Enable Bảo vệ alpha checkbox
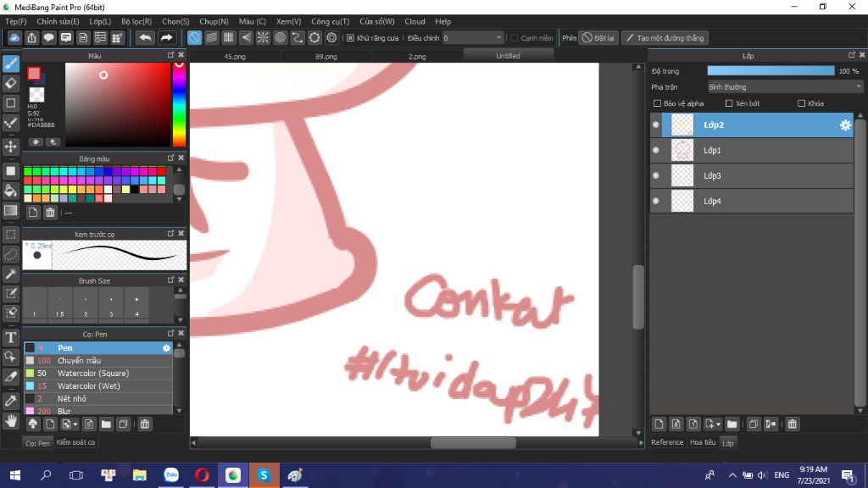 [x=657, y=103]
